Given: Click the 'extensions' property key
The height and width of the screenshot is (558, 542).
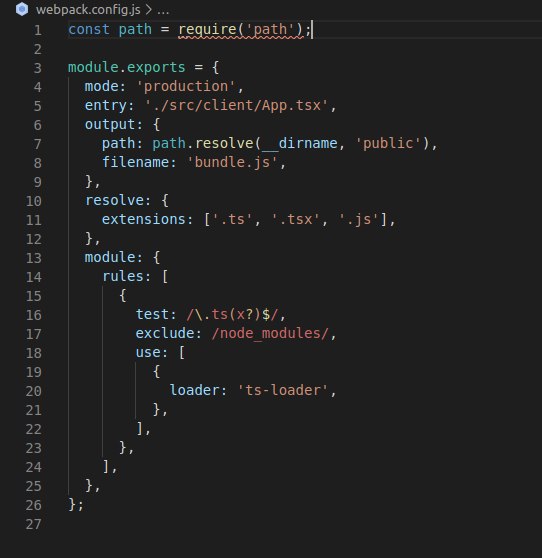Looking at the screenshot, I should coord(144,219).
